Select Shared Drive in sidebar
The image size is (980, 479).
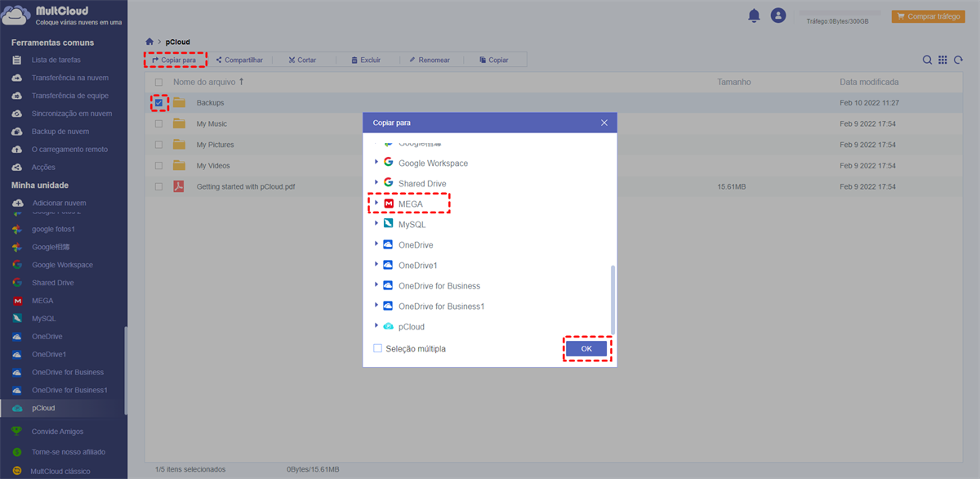52,283
